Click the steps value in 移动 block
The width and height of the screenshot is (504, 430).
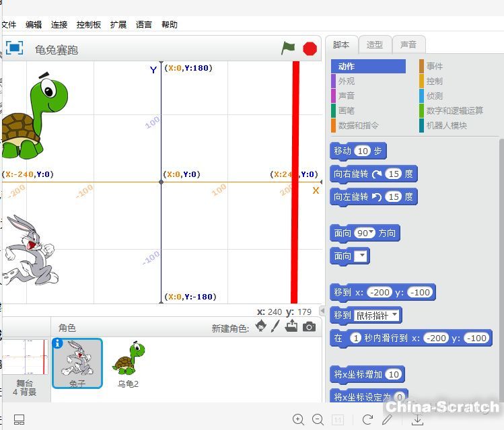(x=363, y=151)
